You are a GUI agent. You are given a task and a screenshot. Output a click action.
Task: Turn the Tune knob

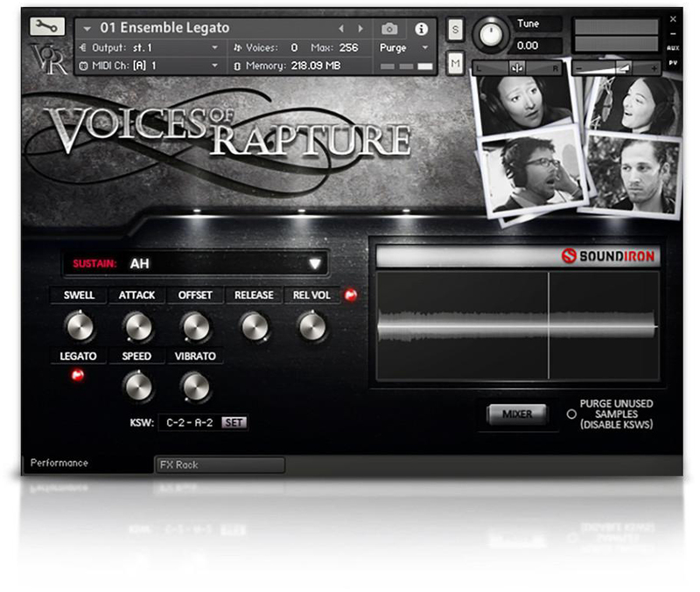490,35
